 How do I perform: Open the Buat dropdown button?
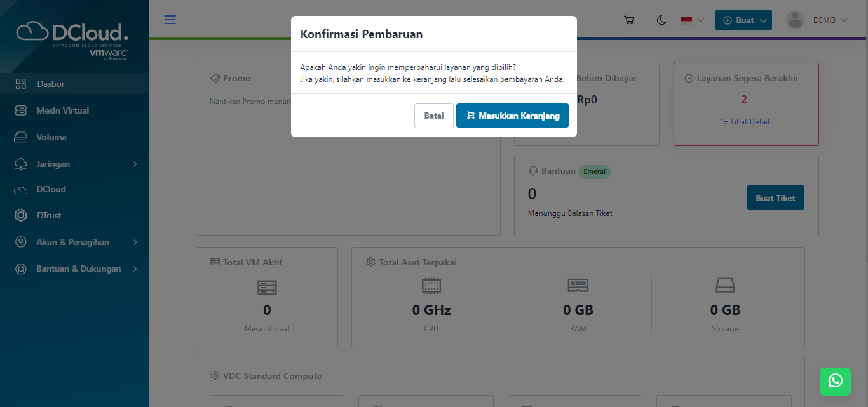743,20
